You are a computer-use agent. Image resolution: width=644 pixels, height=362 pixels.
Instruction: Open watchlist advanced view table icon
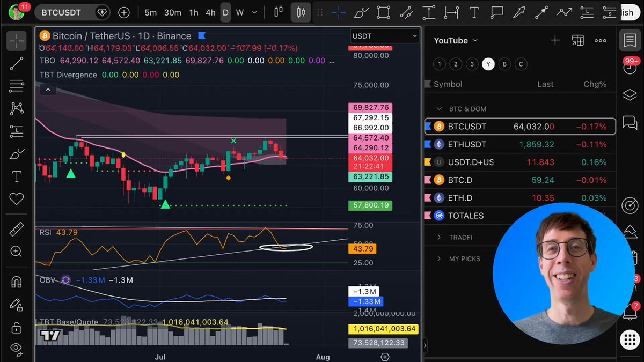(x=577, y=40)
